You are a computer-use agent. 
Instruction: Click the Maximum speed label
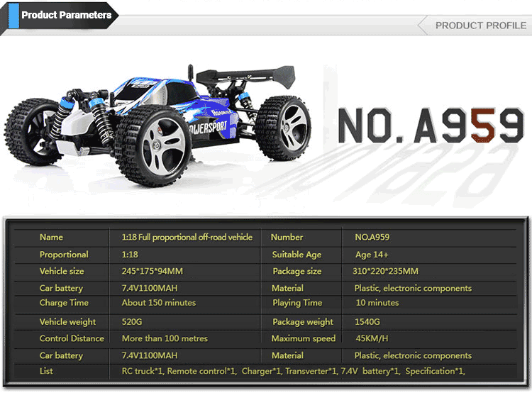click(304, 338)
